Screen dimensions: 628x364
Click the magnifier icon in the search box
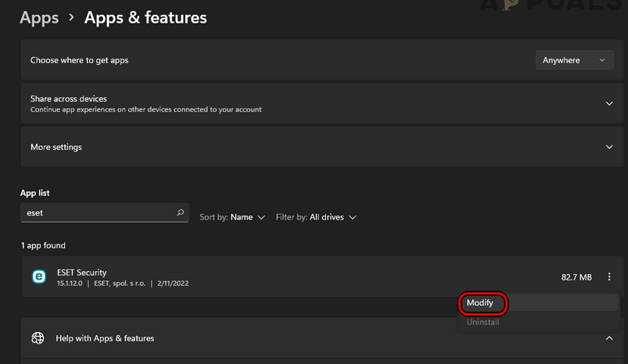coord(181,212)
